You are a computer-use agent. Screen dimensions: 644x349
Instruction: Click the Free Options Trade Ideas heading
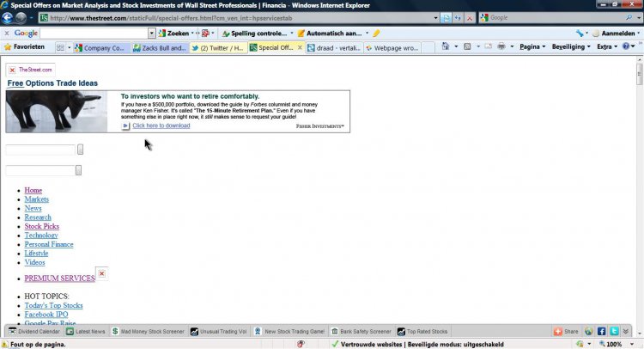tap(52, 83)
